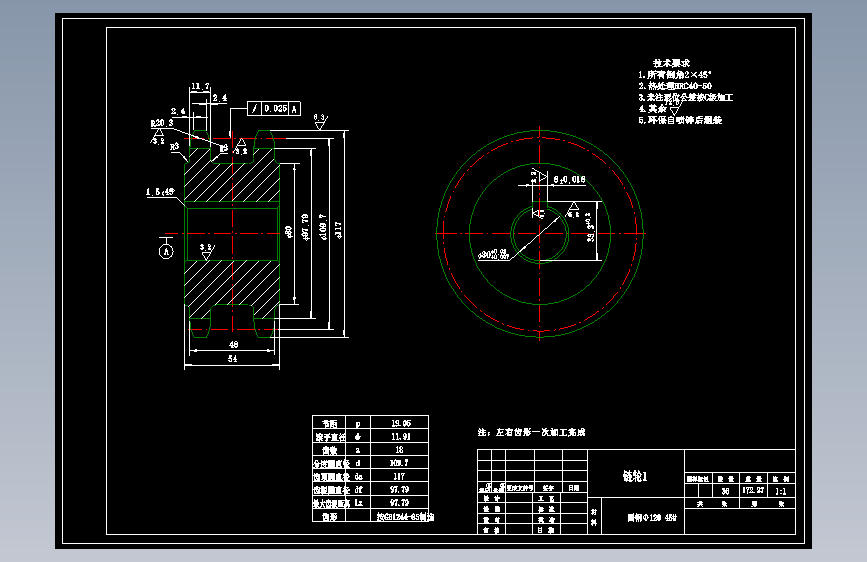Screen dimensions: 867x562
Task: Click the df row value 97.79
Action: tap(399, 490)
